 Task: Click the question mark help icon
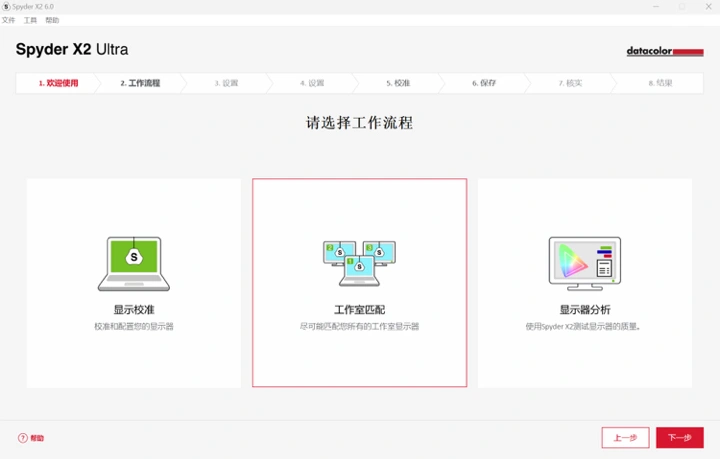click(x=22, y=438)
